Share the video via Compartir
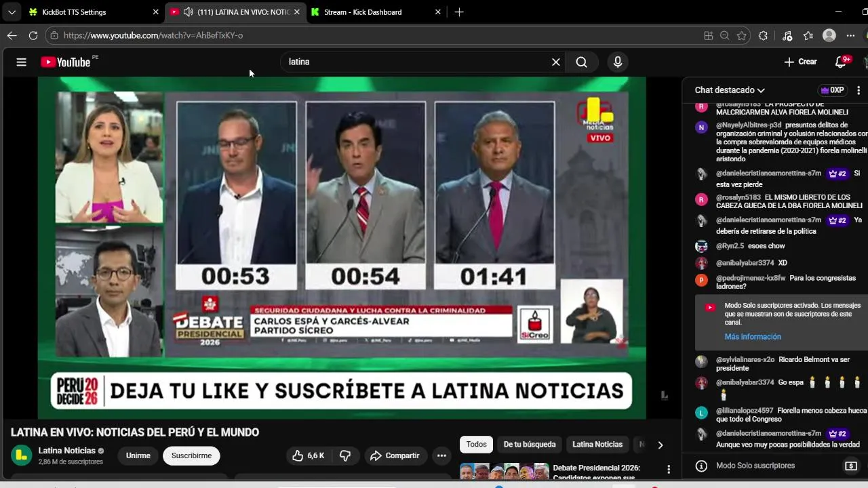 [395, 455]
